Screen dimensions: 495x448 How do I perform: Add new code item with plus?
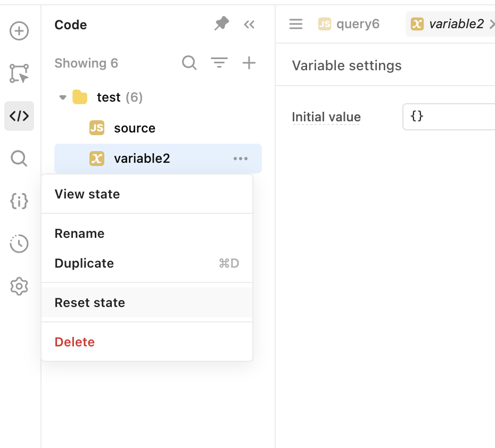(x=249, y=62)
